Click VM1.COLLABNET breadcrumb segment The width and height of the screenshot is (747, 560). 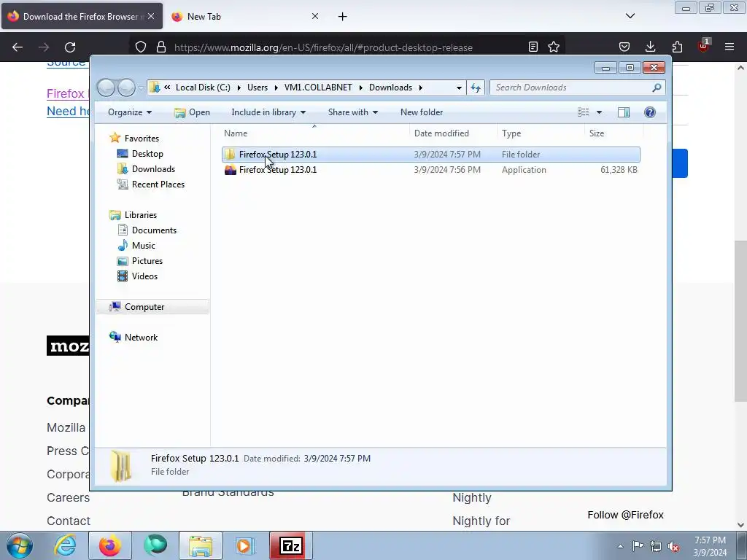[318, 87]
